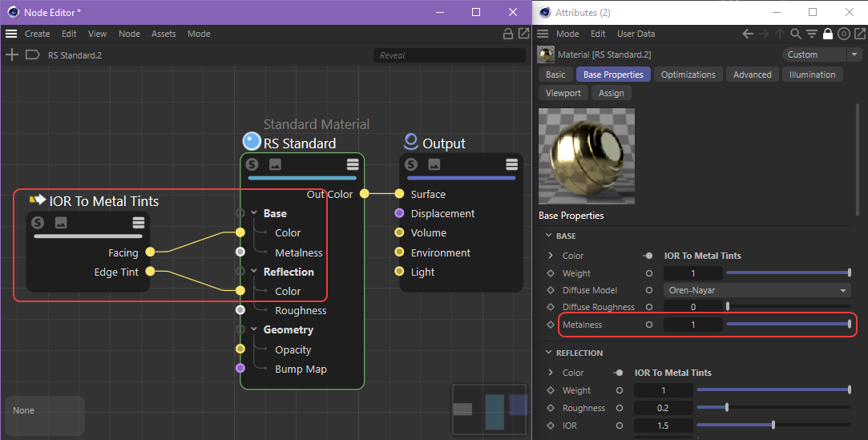
Task: Toggle Base Weight keyframe diamond
Action: (x=551, y=273)
